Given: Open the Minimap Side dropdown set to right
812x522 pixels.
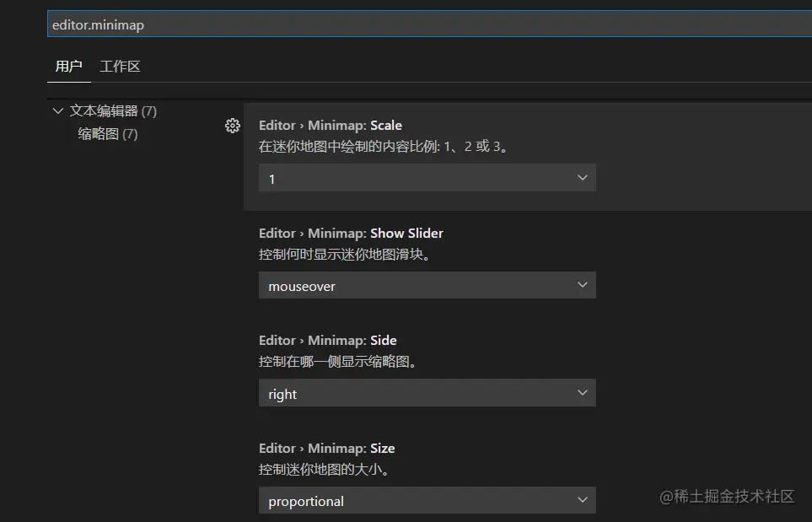Looking at the screenshot, I should point(427,394).
